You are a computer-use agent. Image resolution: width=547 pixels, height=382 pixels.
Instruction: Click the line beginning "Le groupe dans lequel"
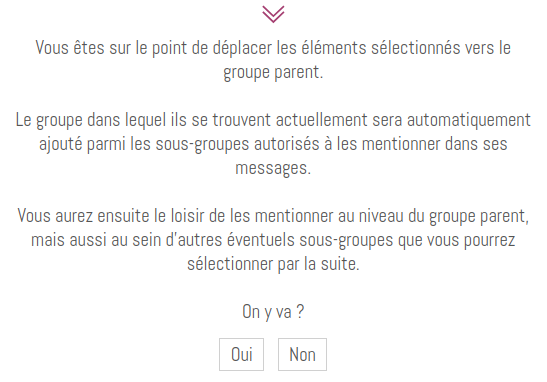click(x=273, y=120)
